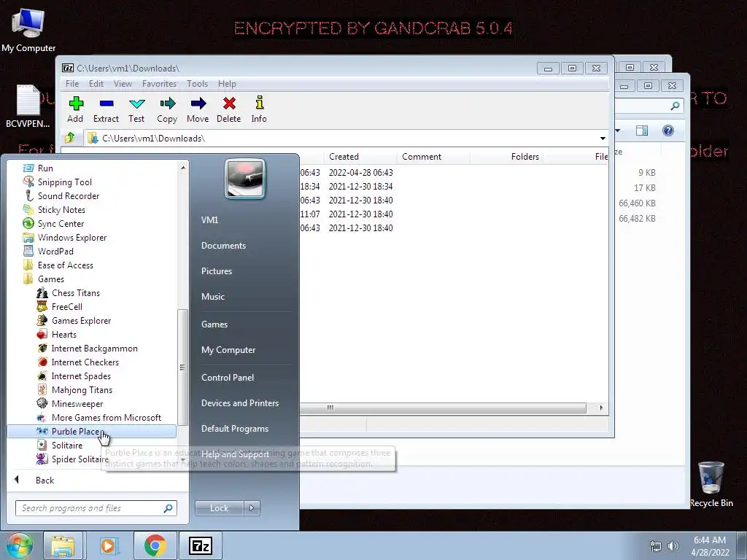Screen dimensions: 747x560
Task: Launch Internet Backgammon
Action: point(91,348)
